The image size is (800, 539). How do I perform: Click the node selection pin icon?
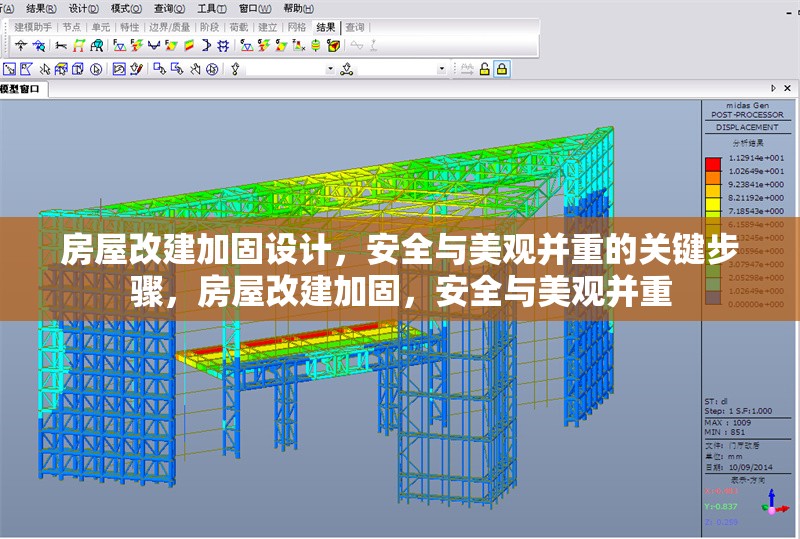coord(235,69)
